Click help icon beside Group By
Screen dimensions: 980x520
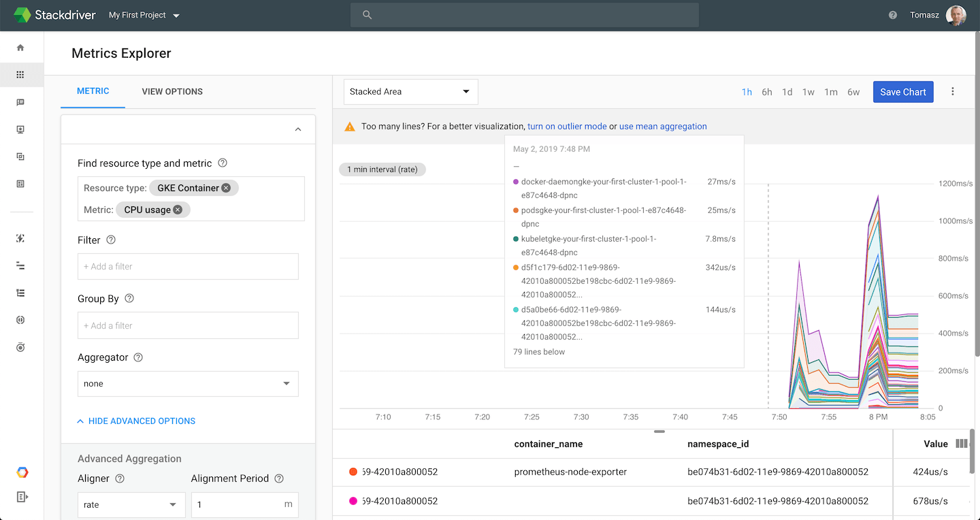[129, 299]
